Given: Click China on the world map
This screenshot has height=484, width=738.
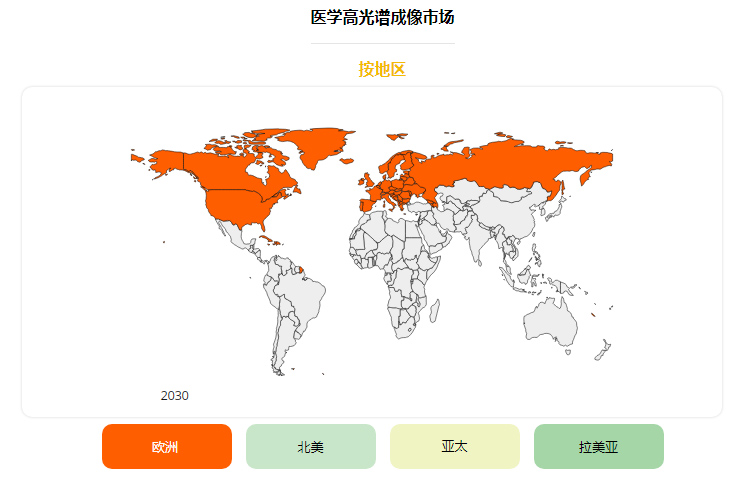Looking at the screenshot, I should tap(511, 212).
